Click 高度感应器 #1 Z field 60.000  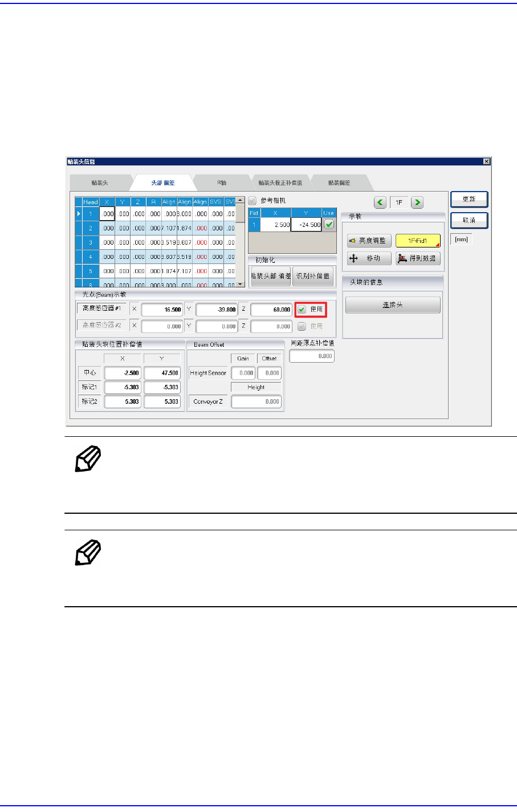click(271, 310)
